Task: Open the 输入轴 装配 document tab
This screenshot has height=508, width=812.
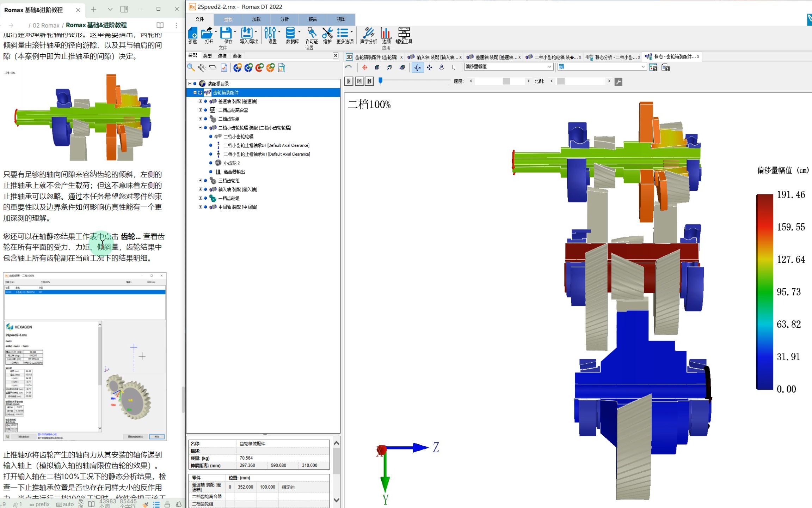Action: [x=433, y=57]
